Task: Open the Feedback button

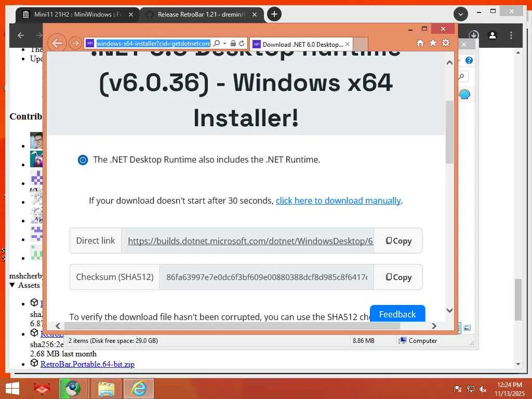Action: coord(397,314)
